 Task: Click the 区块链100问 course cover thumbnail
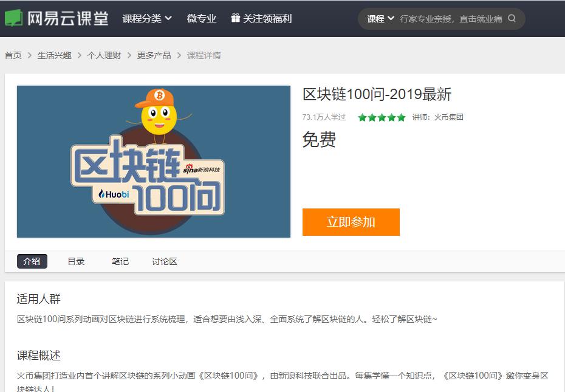(154, 162)
